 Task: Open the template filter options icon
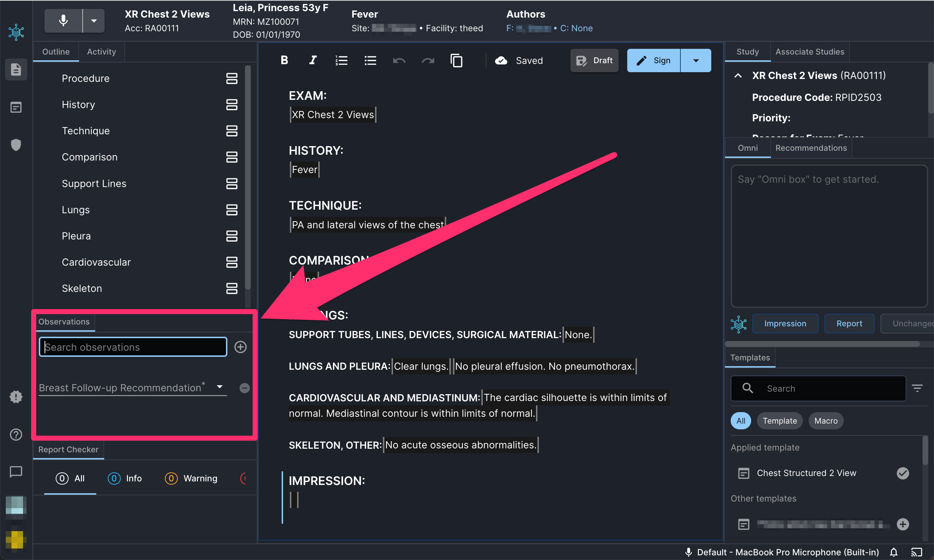[x=917, y=388]
